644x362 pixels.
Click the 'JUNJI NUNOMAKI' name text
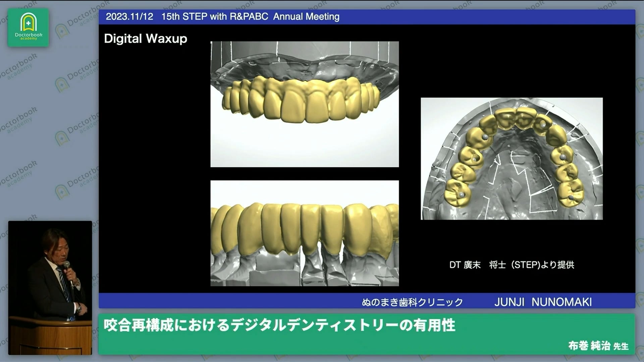coord(543,302)
